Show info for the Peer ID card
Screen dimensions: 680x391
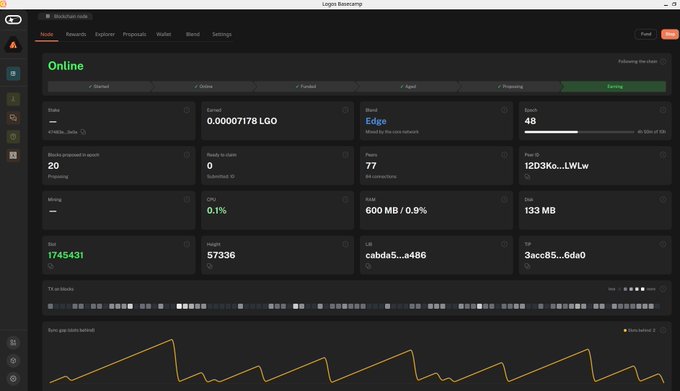(x=663, y=155)
